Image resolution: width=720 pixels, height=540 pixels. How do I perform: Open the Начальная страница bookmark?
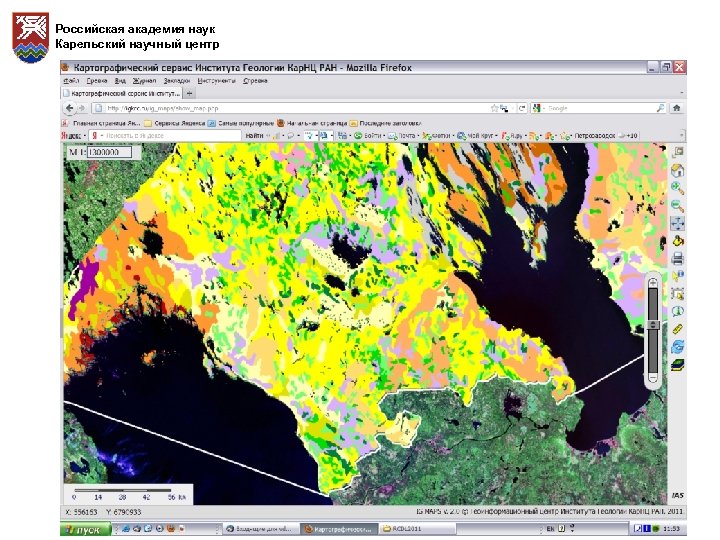pyautogui.click(x=312, y=123)
